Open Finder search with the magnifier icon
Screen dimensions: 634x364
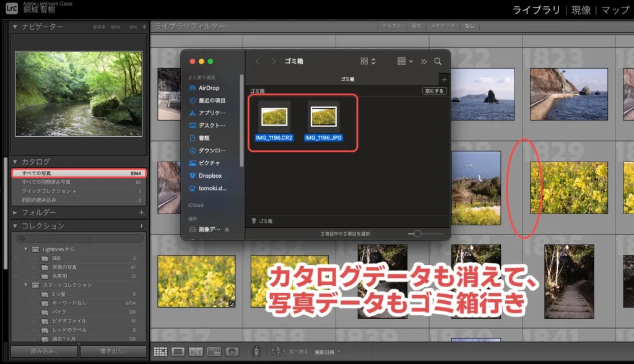[x=438, y=61]
